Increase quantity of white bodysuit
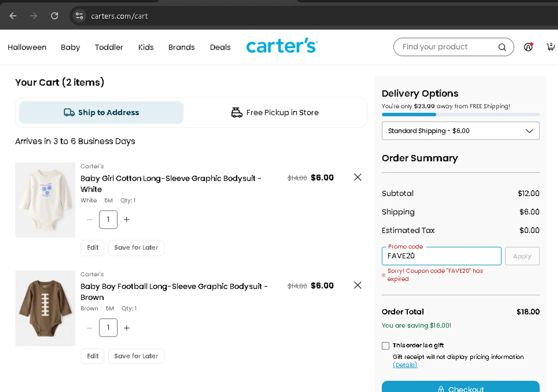This screenshot has height=392, width=558. (126, 220)
